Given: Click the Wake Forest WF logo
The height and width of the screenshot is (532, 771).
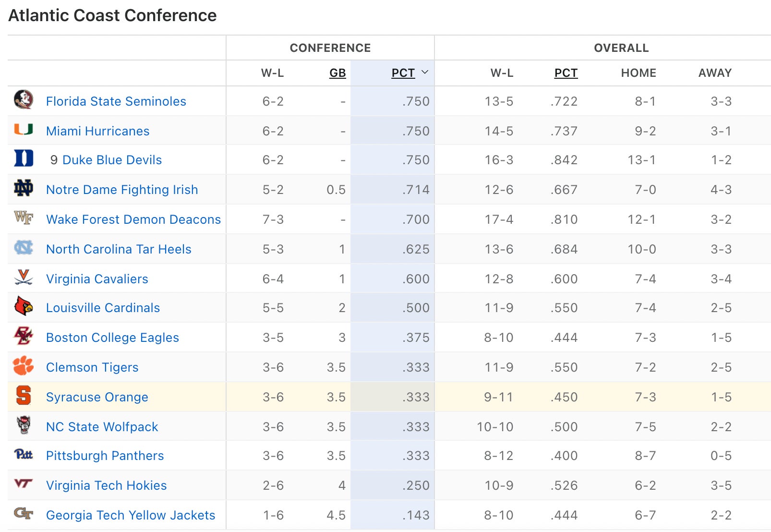Looking at the screenshot, I should click(x=23, y=218).
